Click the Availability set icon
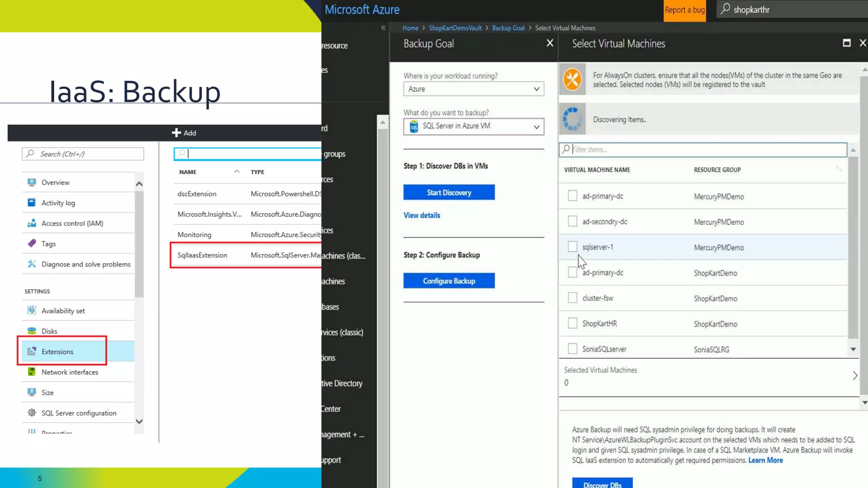Image resolution: width=868 pixels, height=488 pixels. tap(32, 311)
